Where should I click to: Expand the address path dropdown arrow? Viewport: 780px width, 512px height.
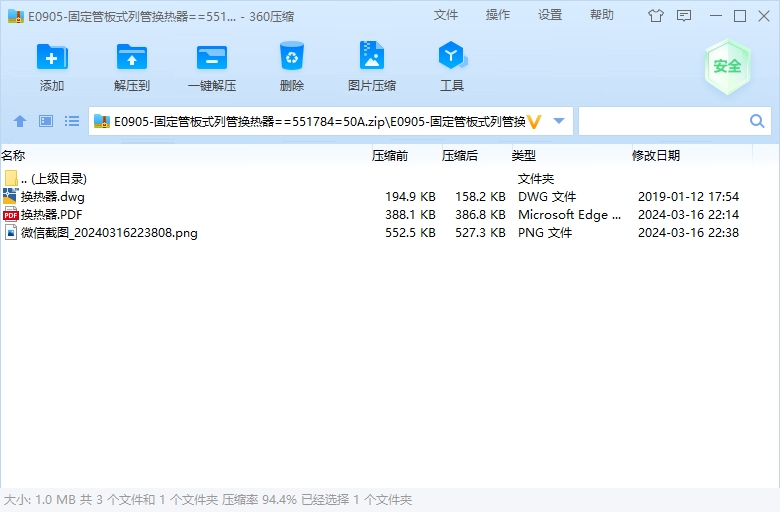pyautogui.click(x=559, y=121)
